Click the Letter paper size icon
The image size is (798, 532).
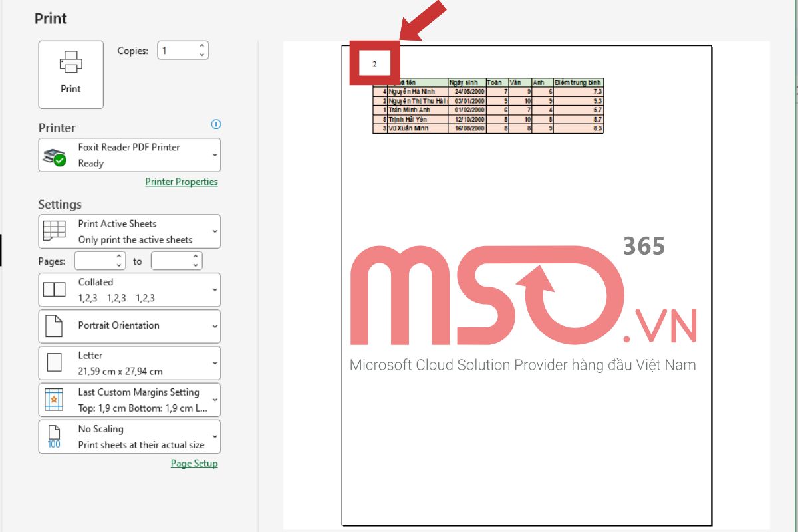point(54,362)
